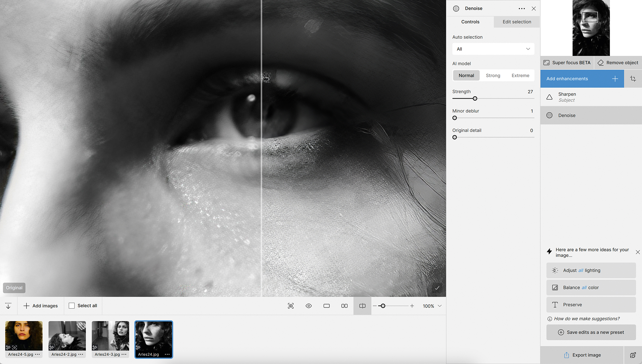The width and height of the screenshot is (642, 364).
Task: Click the export settings icon beside Export image
Action: [x=633, y=355]
